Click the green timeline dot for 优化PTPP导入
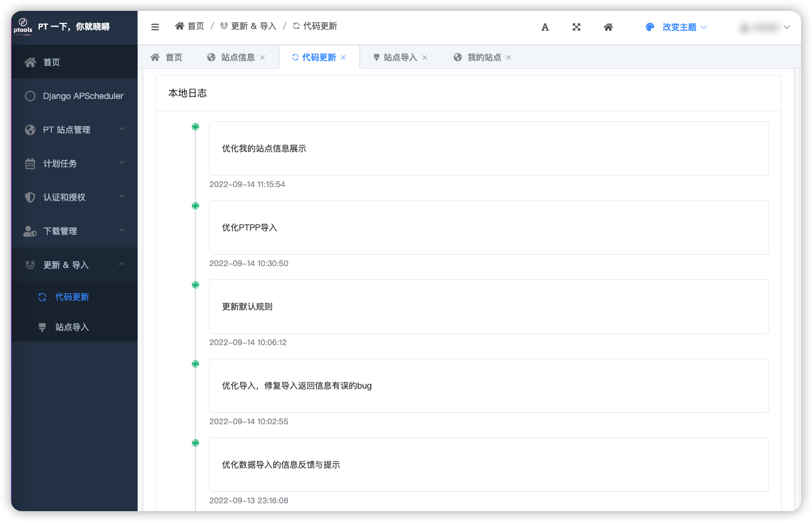Image resolution: width=812 pixels, height=522 pixels. coord(195,206)
